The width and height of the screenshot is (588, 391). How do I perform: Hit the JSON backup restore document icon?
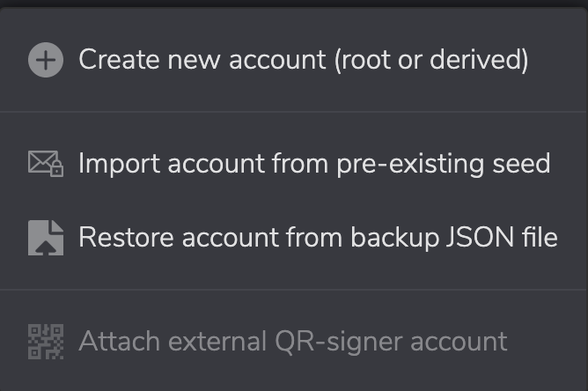pyautogui.click(x=46, y=238)
